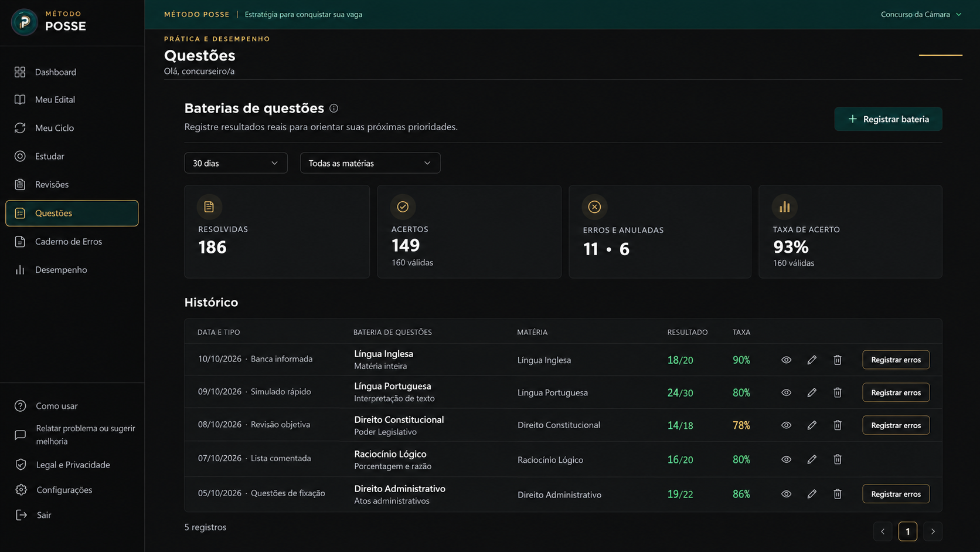Select page 1 in pagination
The width and height of the screenshot is (980, 552).
click(908, 531)
